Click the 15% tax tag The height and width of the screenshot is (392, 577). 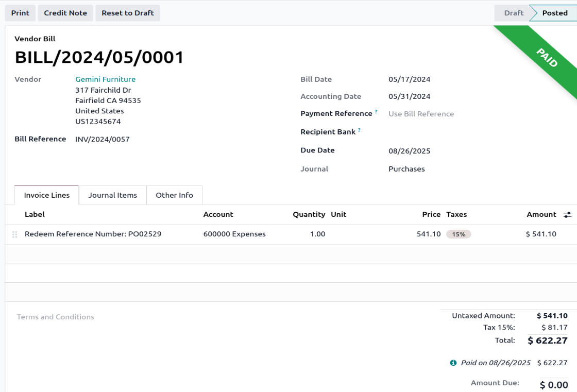click(459, 234)
